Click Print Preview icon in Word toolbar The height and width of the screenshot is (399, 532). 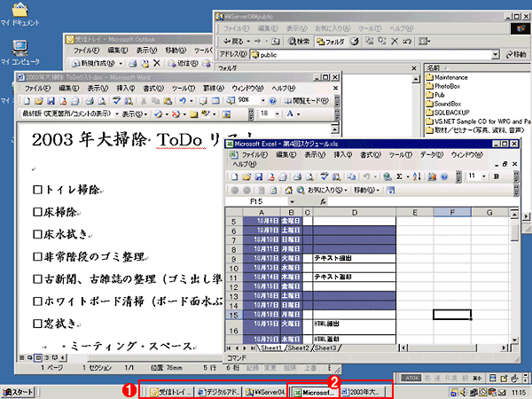click(101, 101)
